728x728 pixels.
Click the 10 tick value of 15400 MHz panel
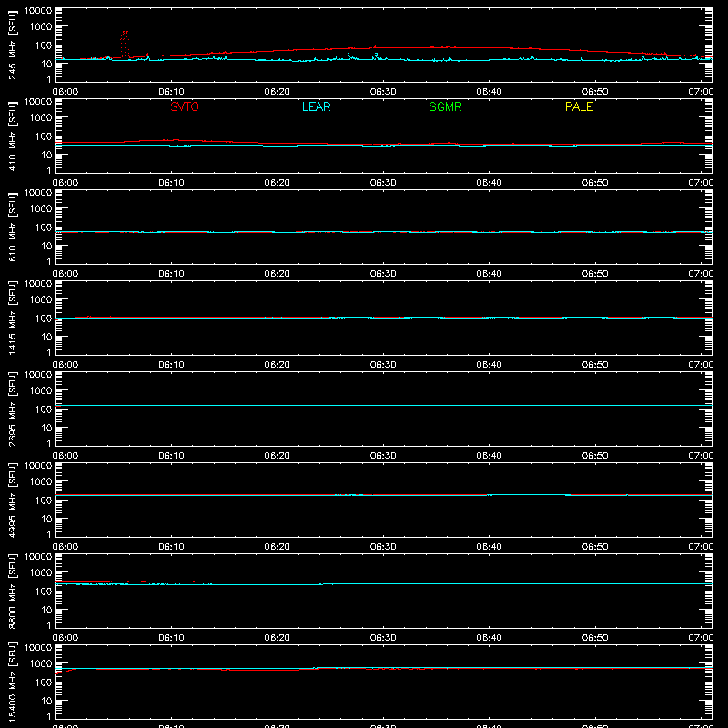coord(47,701)
